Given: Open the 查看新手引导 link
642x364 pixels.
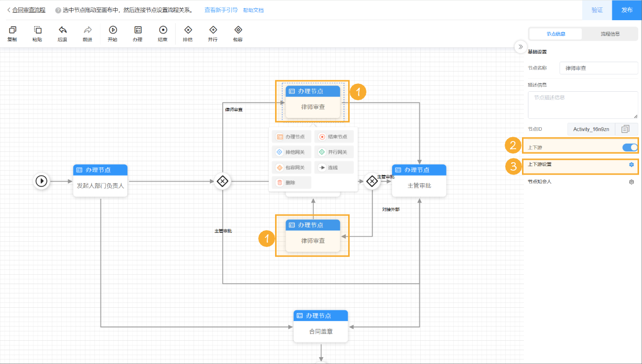Looking at the screenshot, I should [221, 10].
